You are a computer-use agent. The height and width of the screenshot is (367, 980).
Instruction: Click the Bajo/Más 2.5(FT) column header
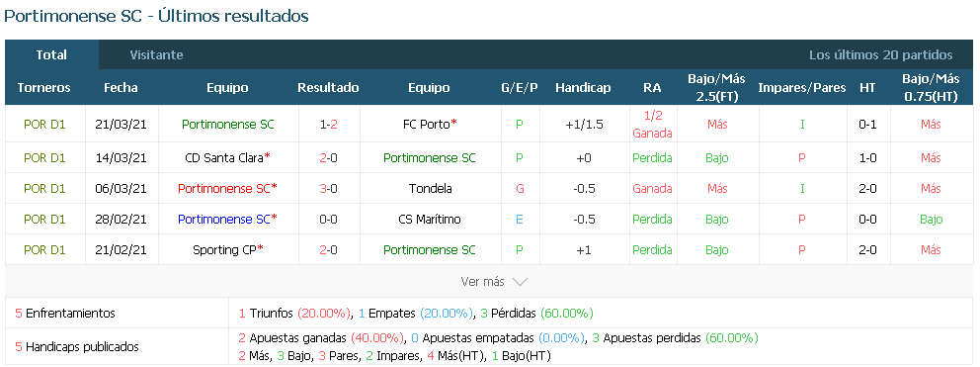click(x=717, y=88)
